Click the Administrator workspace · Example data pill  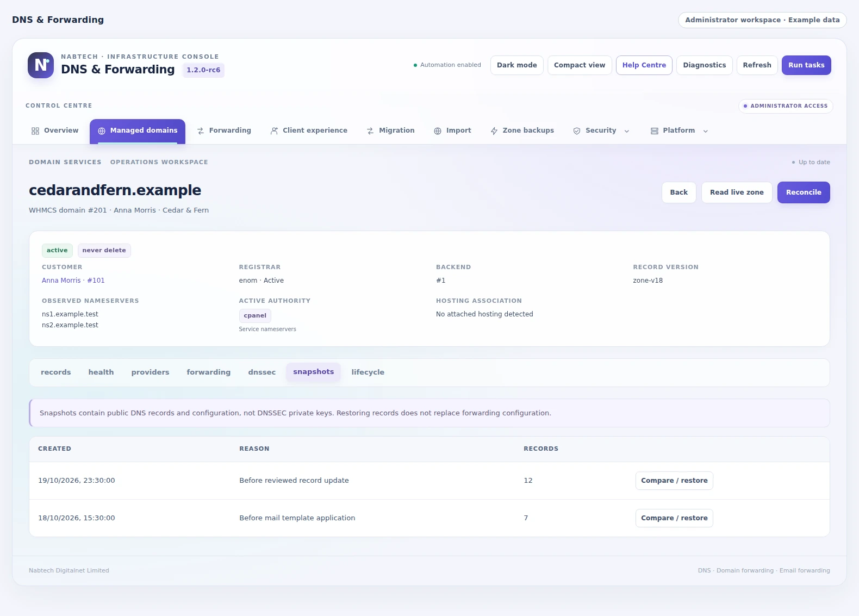pyautogui.click(x=762, y=20)
